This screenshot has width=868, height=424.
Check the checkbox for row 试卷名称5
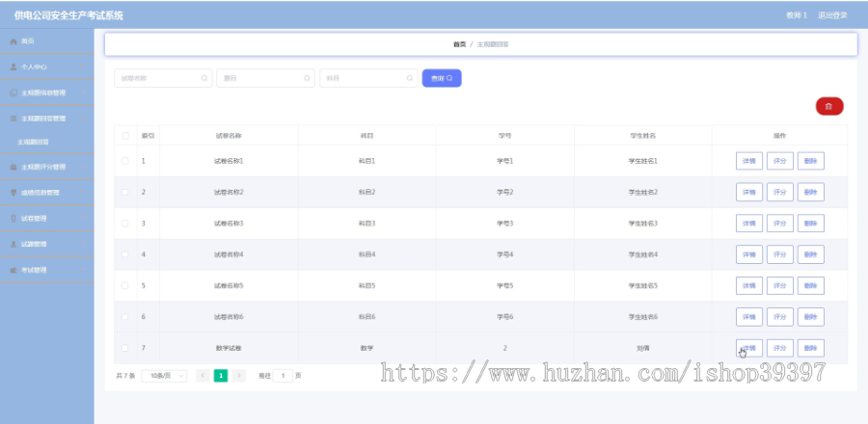pos(125,286)
